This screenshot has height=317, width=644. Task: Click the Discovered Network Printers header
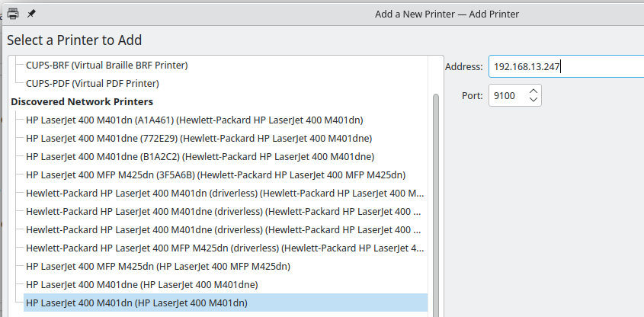82,101
